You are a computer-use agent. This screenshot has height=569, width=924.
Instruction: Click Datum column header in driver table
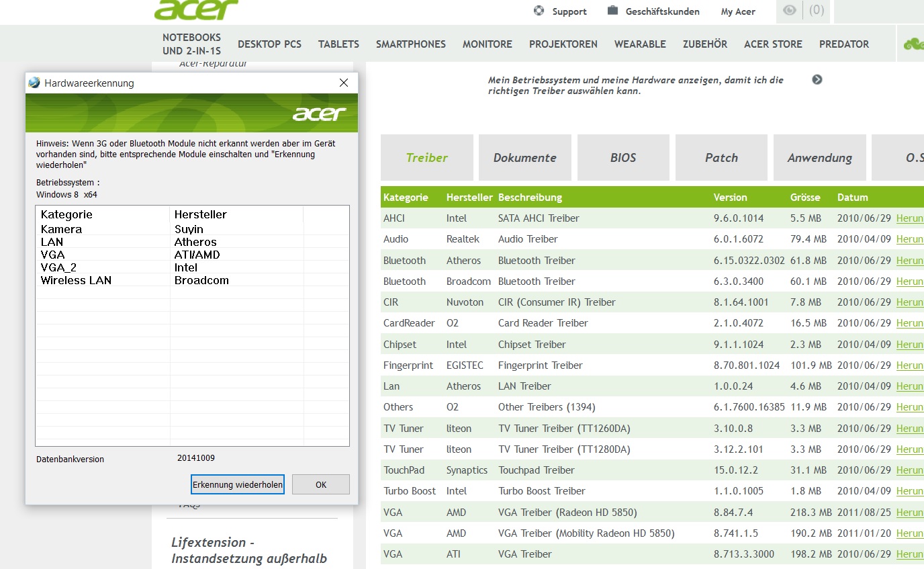click(853, 198)
